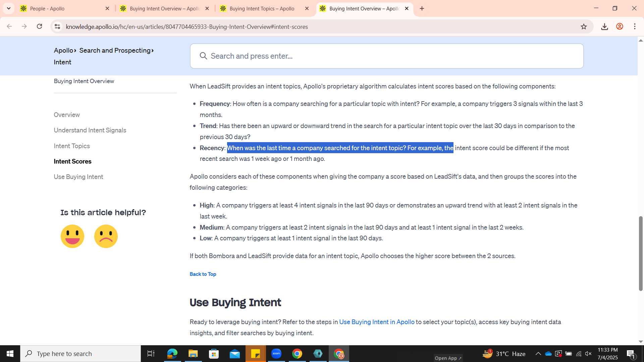Open Zoom from the taskbar

tap(276, 354)
